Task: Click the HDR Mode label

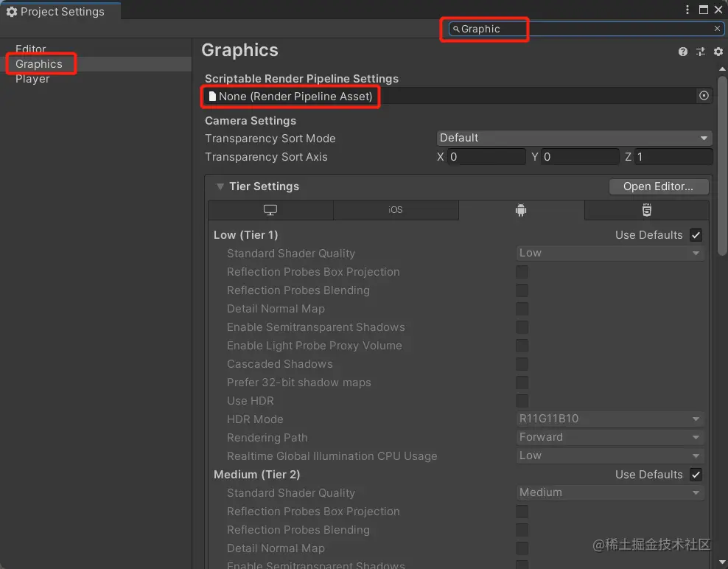Action: [255, 419]
